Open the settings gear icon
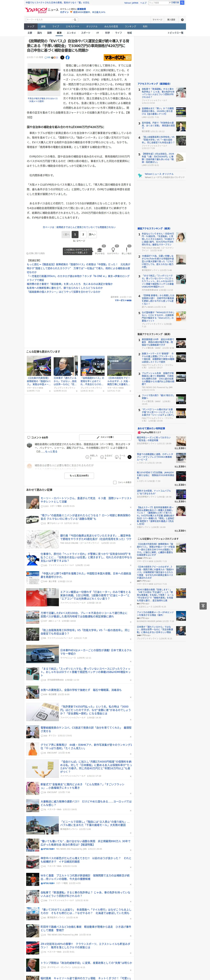 click(x=182, y=20)
